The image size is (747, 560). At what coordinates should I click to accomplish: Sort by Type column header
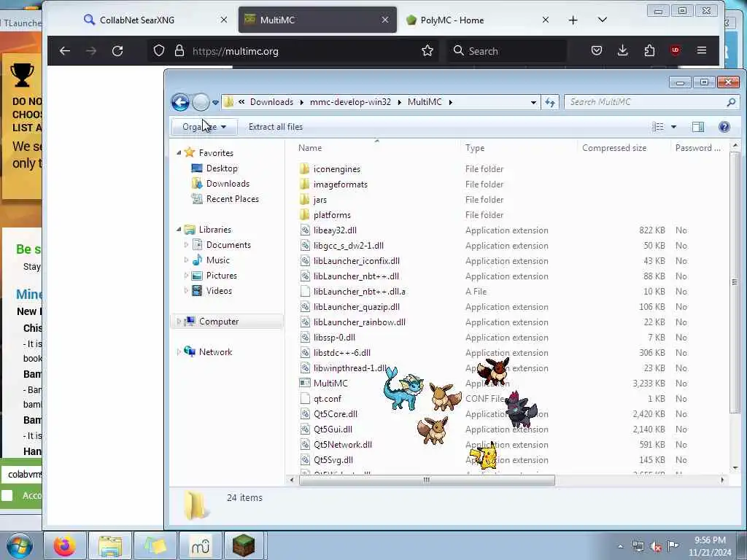click(x=519, y=147)
